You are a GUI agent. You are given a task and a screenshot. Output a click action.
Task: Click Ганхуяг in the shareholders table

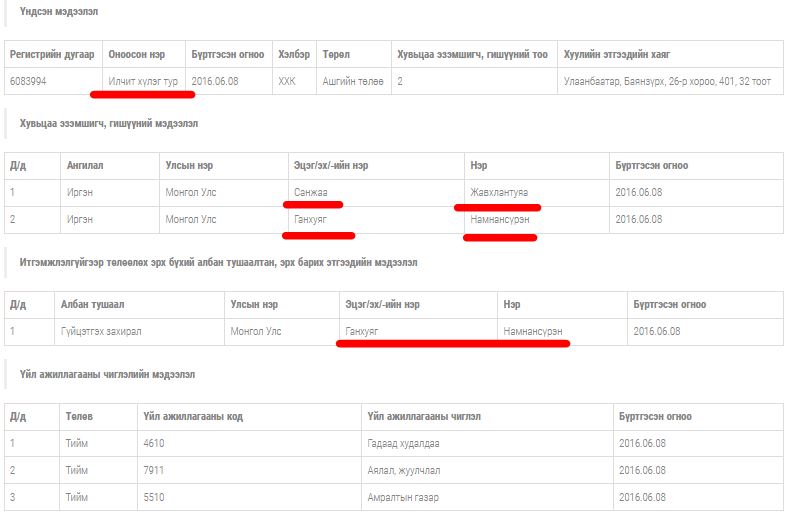[311, 219]
